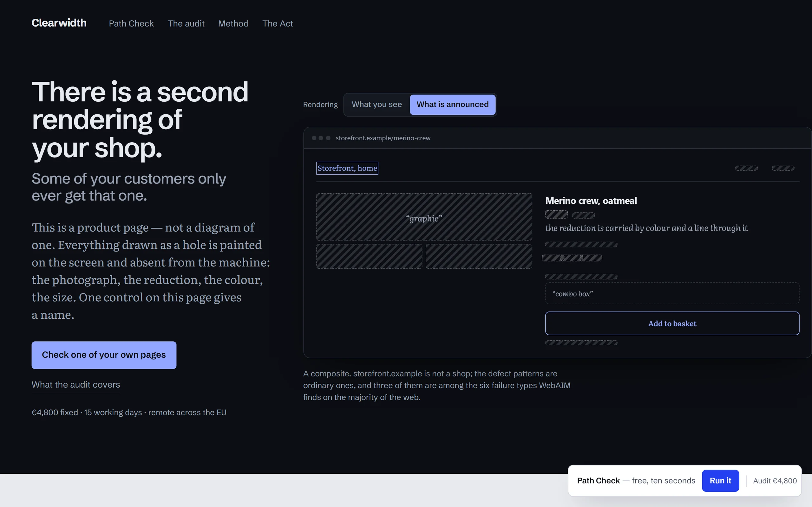Select the left hatched thumbnail below the graphic
The image size is (812, 507).
(369, 256)
